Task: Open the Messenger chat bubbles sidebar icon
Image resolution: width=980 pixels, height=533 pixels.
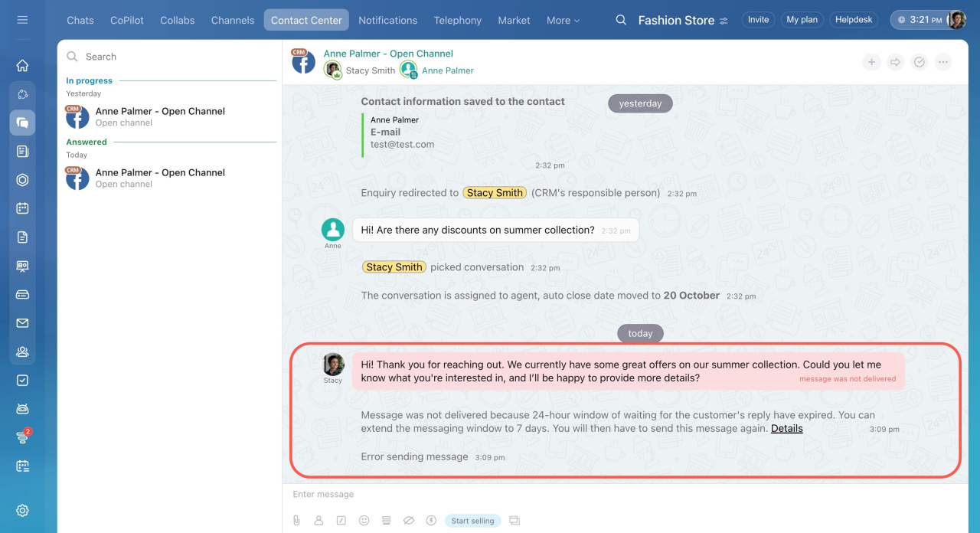Action: pos(22,123)
